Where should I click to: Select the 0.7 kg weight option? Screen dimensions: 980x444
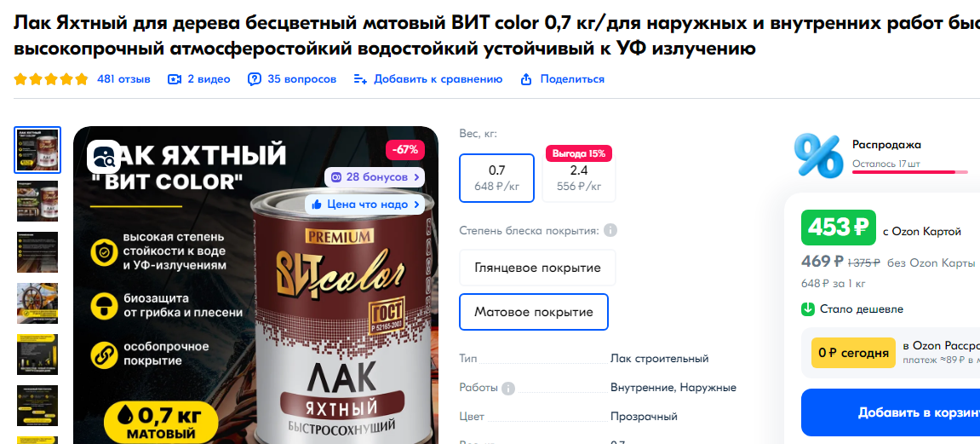[x=497, y=178]
